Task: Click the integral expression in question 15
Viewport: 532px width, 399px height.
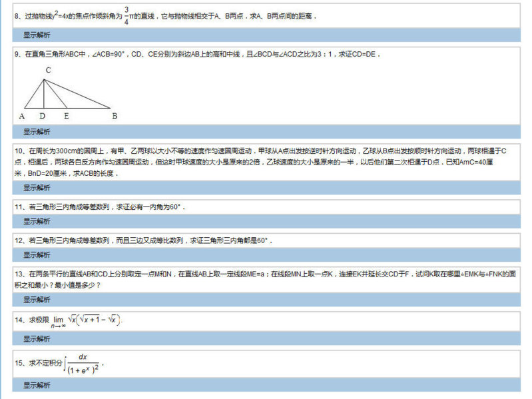Action: click(85, 364)
